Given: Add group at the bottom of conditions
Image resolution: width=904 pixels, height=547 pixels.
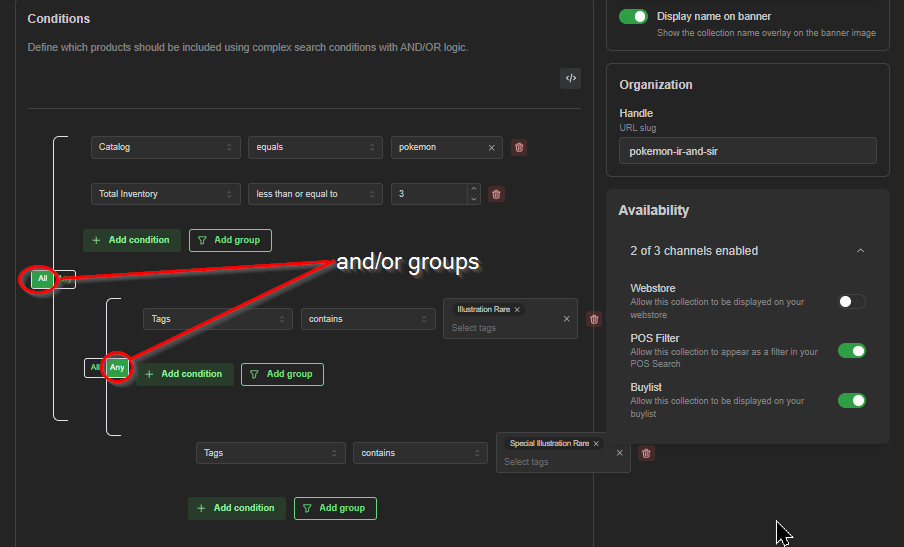Looking at the screenshot, I should click(x=335, y=508).
